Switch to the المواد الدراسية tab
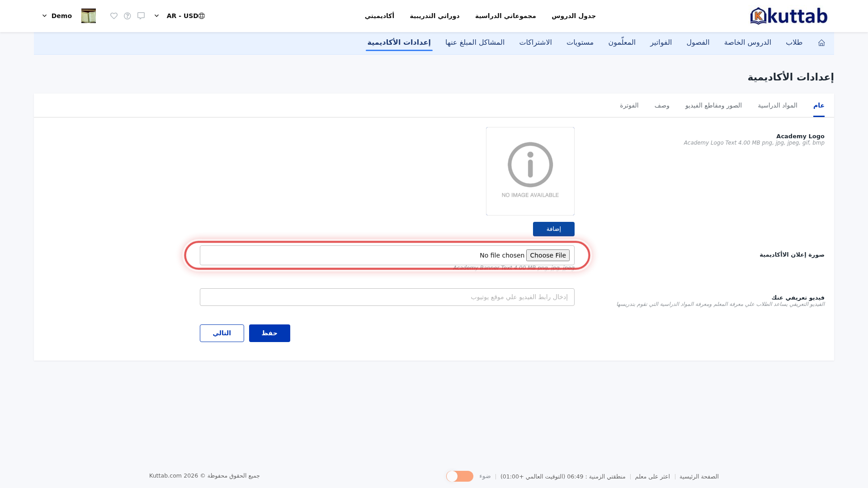This screenshot has width=868, height=488. tap(778, 105)
